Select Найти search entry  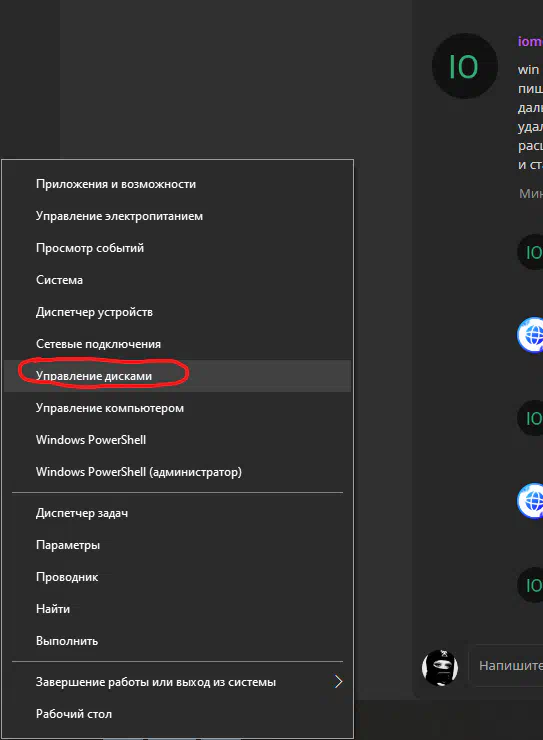coord(177,609)
